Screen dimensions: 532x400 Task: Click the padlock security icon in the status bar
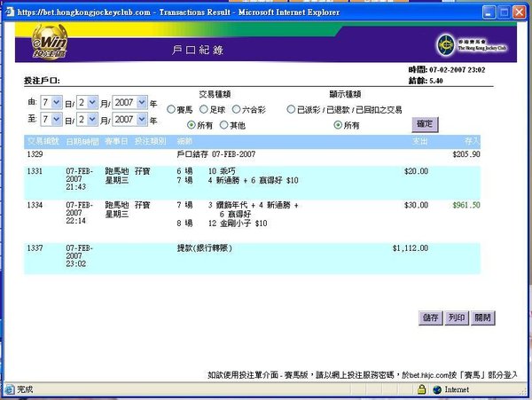pyautogui.click(x=421, y=389)
